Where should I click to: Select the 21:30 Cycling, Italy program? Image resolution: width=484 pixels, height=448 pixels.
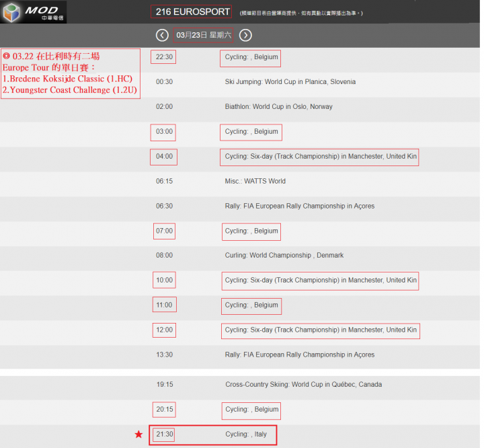pyautogui.click(x=246, y=435)
